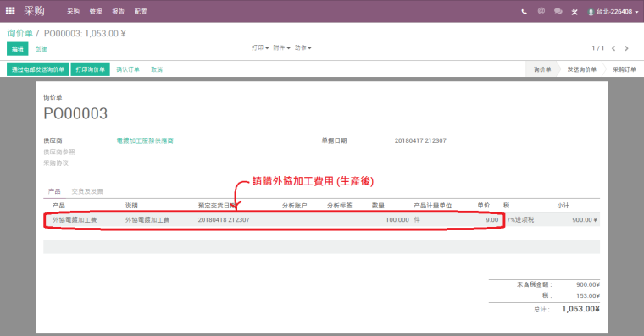Click the subtotal cell 900.00 ¥
This screenshot has height=336, width=644.
pyautogui.click(x=585, y=220)
